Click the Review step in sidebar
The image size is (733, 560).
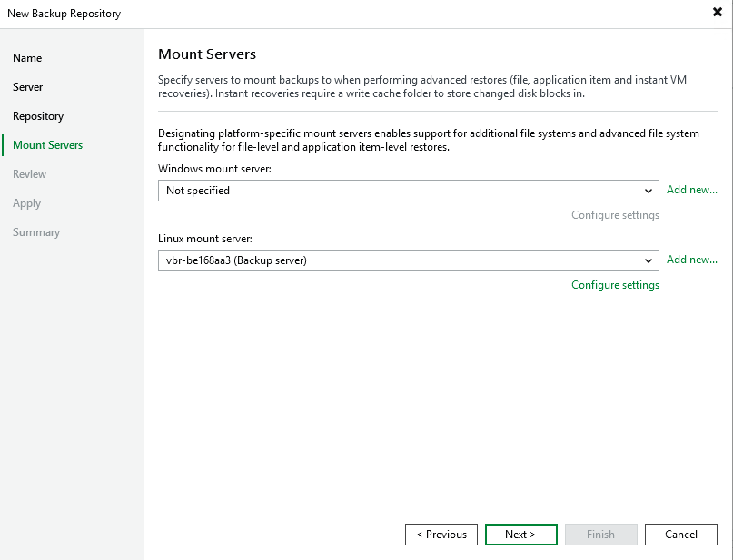click(30, 174)
